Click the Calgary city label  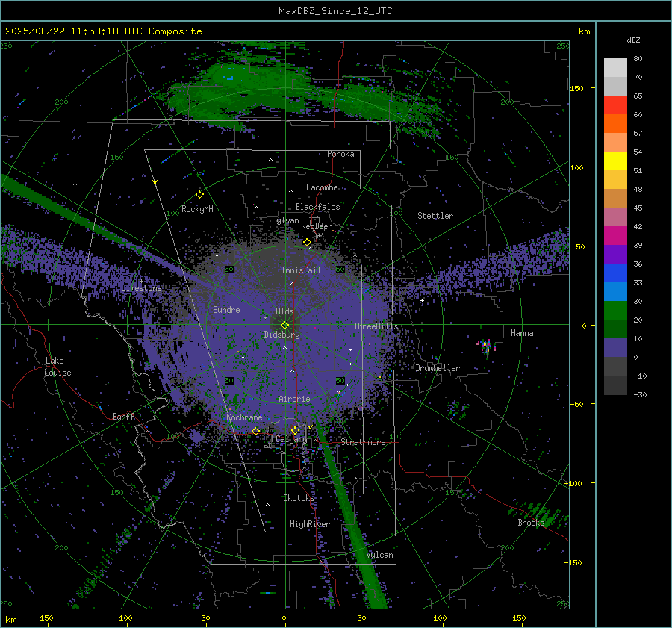[291, 439]
